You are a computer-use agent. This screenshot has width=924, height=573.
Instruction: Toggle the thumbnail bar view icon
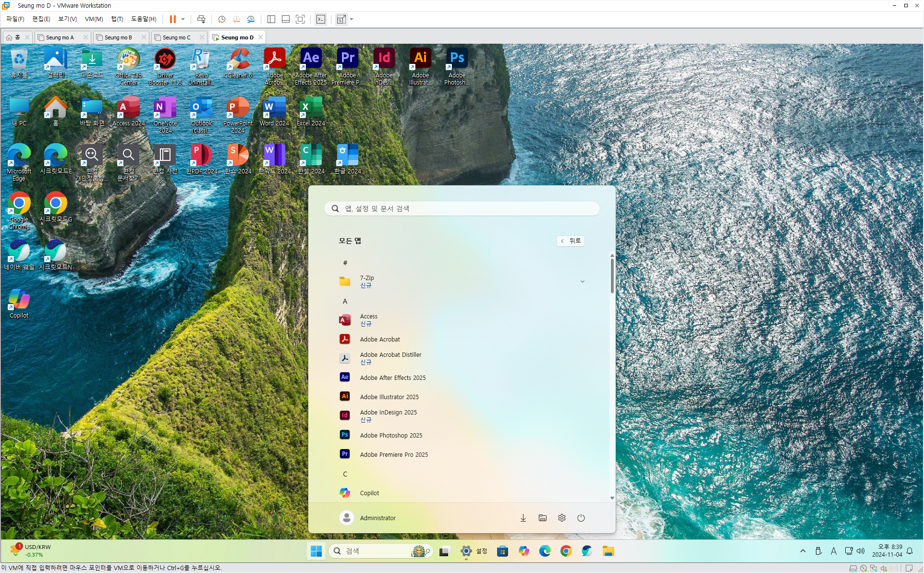point(286,19)
